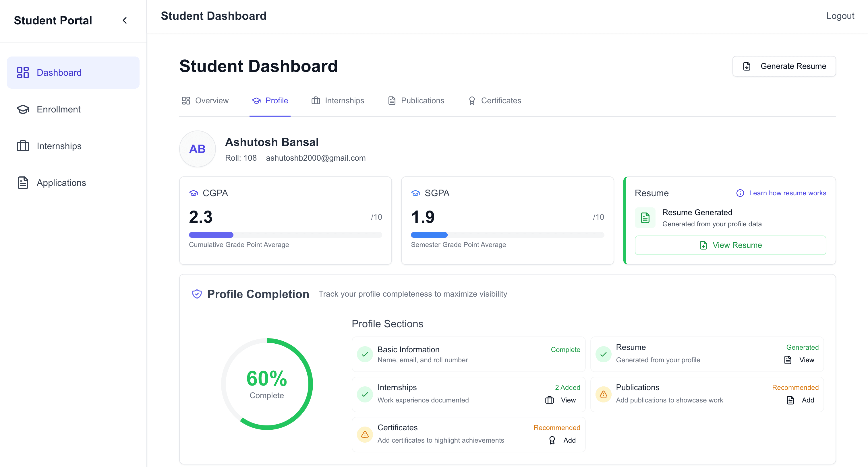The width and height of the screenshot is (868, 467).
Task: Click the info icon next to Learn how resume works
Action: pyautogui.click(x=740, y=193)
